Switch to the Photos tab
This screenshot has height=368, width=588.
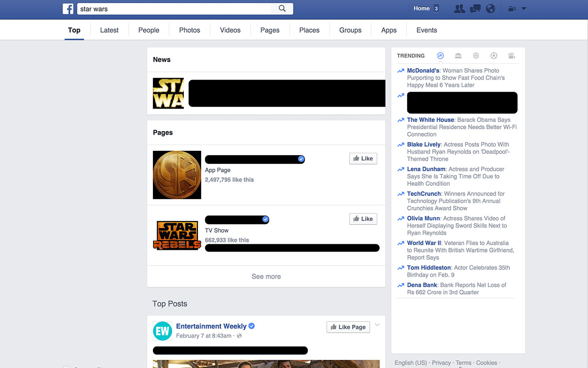(x=190, y=30)
